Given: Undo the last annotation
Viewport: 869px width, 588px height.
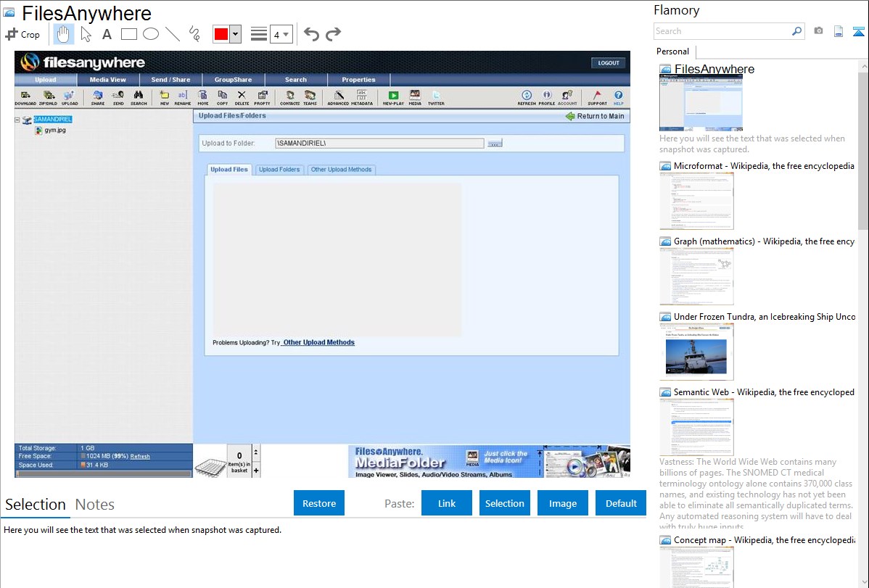Looking at the screenshot, I should tap(311, 34).
